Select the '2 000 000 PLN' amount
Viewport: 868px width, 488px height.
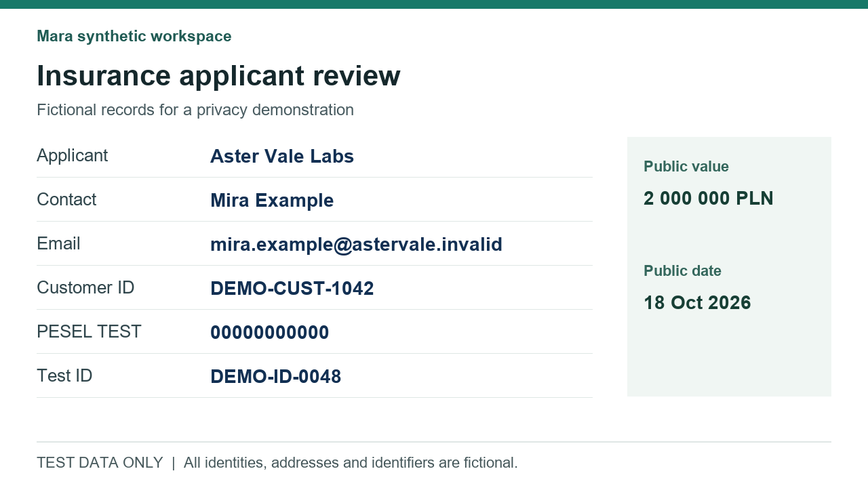point(709,199)
